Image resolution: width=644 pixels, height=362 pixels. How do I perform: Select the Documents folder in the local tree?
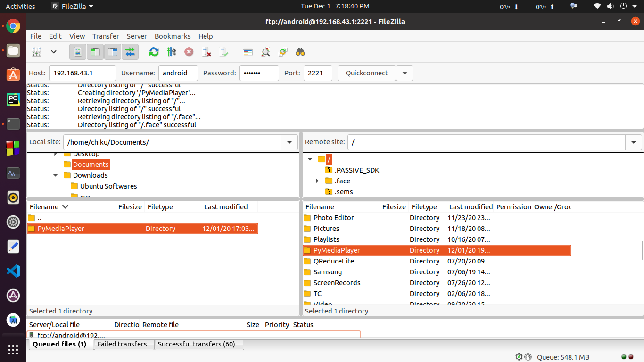(91, 165)
